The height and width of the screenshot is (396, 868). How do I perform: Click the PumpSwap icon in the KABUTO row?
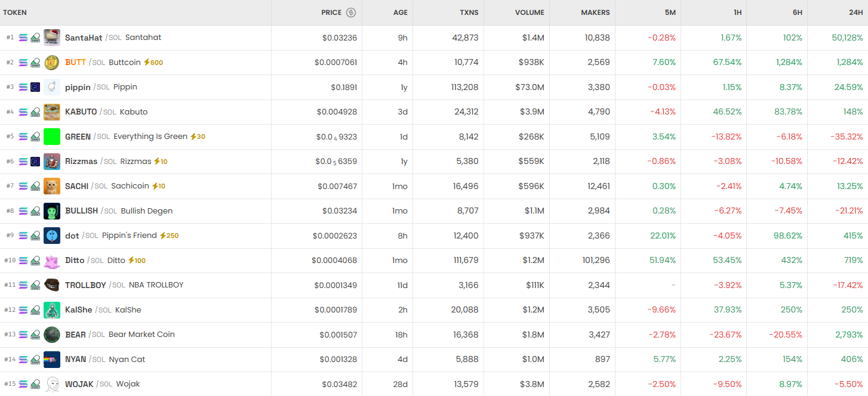pyautogui.click(x=35, y=112)
